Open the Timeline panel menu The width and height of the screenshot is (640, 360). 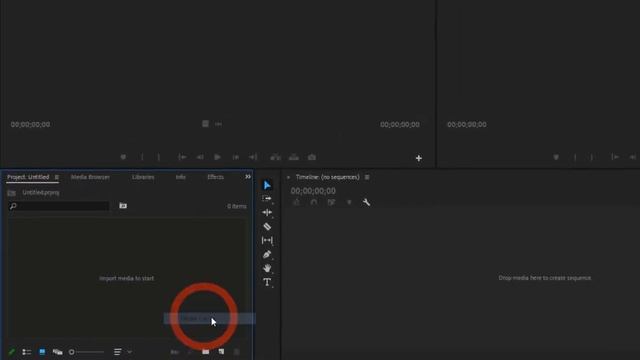coord(367,177)
